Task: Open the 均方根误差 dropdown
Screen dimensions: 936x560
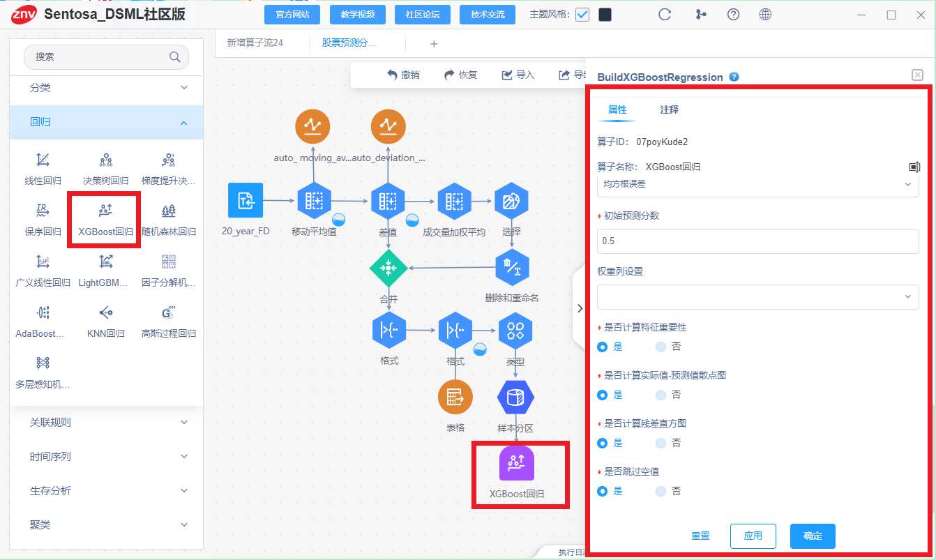Action: (758, 185)
